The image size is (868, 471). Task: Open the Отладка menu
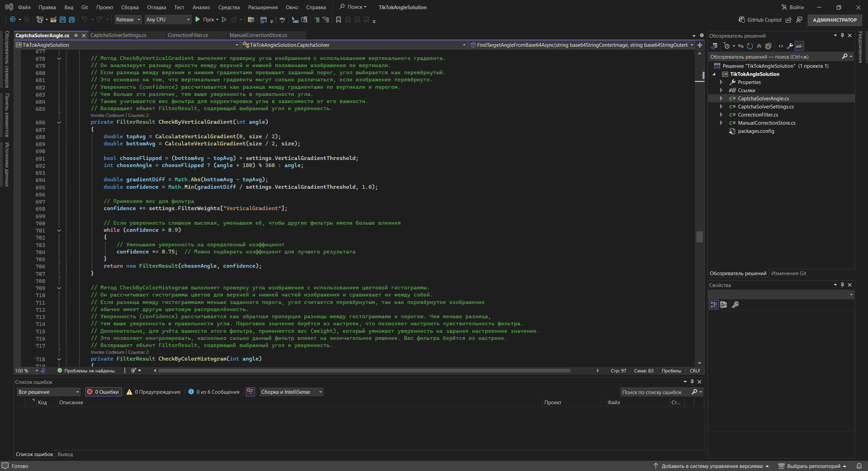(x=156, y=7)
